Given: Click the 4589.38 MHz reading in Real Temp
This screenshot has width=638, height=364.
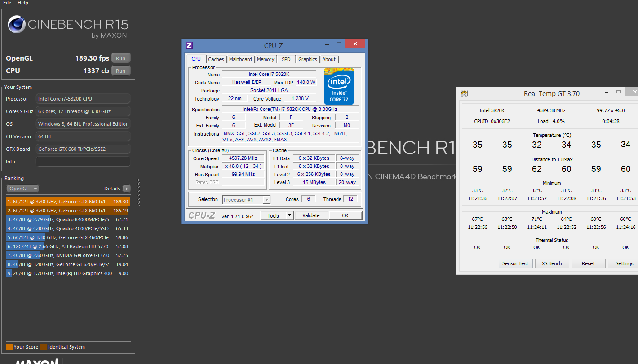Looking at the screenshot, I should tap(551, 110).
